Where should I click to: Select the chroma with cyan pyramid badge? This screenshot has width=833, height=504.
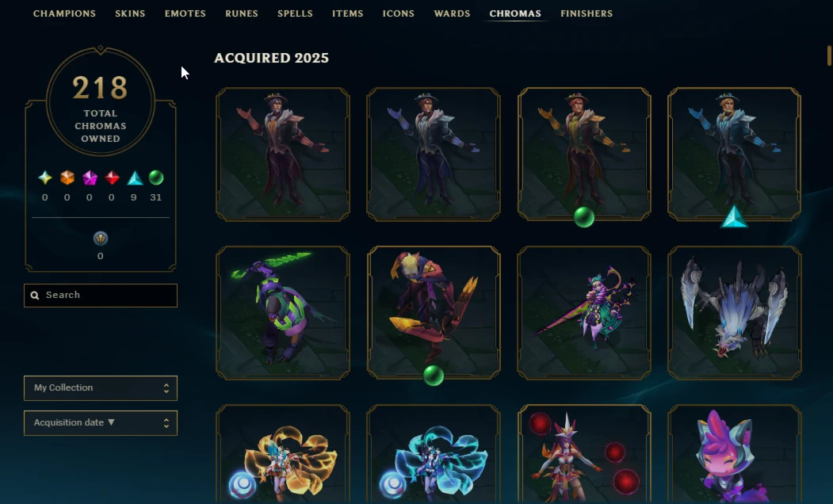coord(734,154)
